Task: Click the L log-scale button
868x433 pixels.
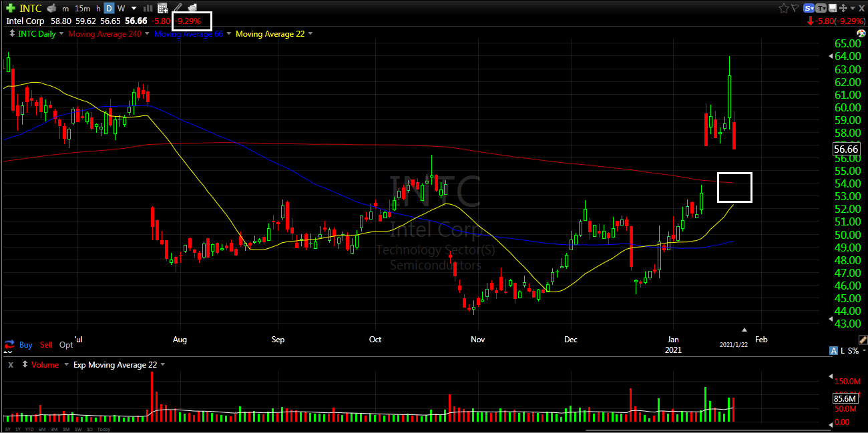Action: pos(842,351)
